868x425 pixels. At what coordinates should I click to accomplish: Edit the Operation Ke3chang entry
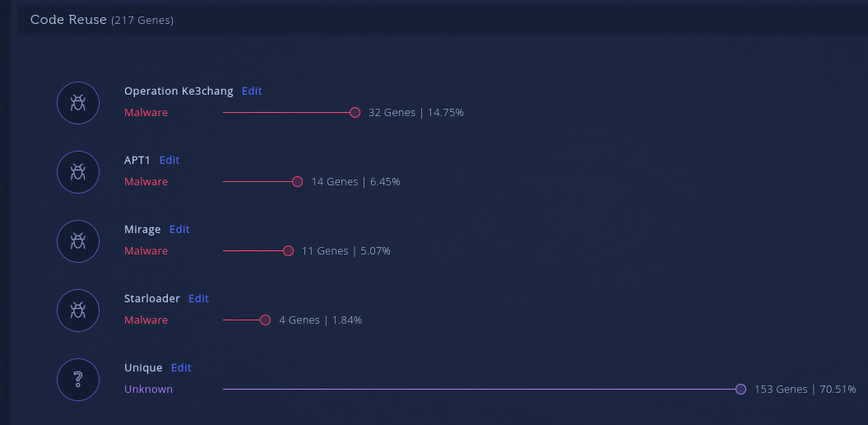coord(252,91)
